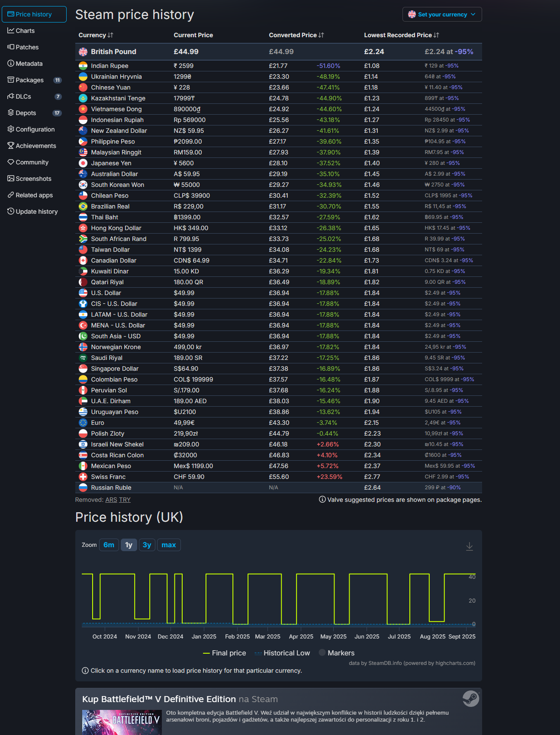Sort by Lowest Recorded Price arrows icon

(x=436, y=35)
